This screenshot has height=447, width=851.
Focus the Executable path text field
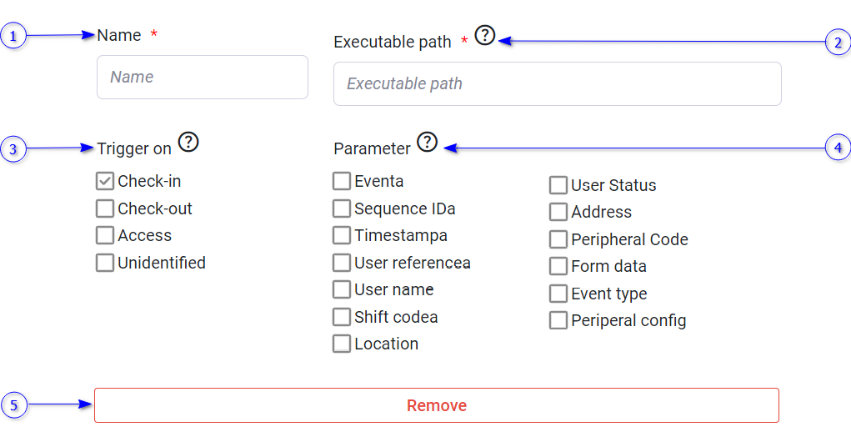(557, 84)
